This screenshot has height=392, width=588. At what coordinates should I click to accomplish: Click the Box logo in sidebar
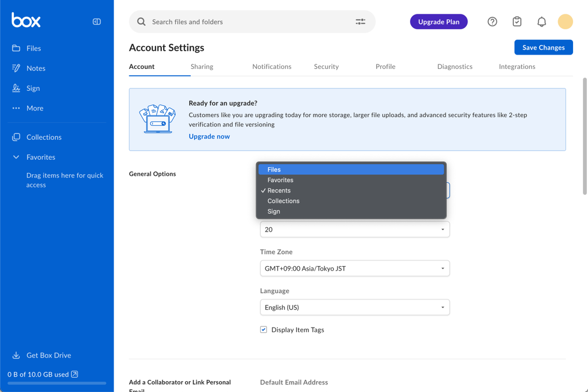(x=26, y=21)
